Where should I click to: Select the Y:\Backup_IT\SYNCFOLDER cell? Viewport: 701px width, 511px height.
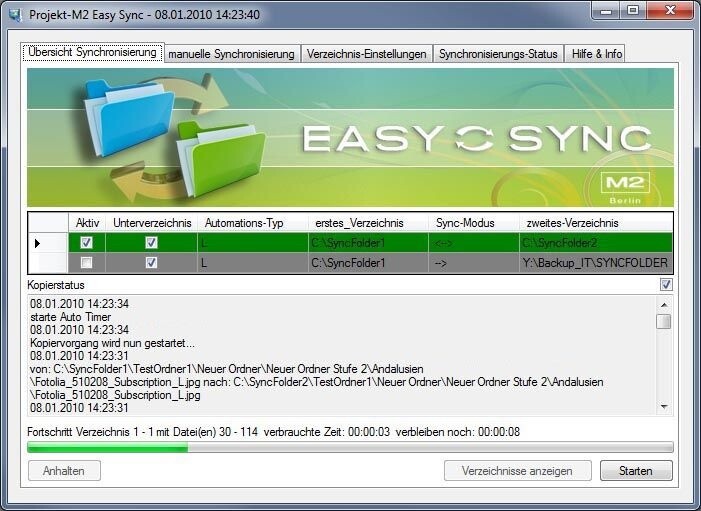(596, 263)
